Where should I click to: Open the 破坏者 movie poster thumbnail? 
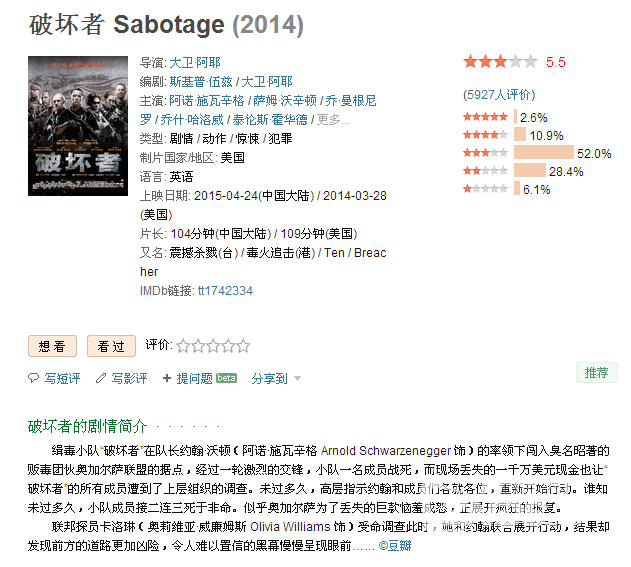click(x=78, y=126)
